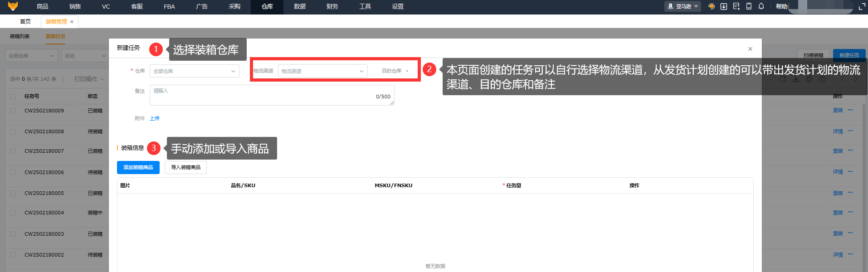The width and height of the screenshot is (868, 272).
Task: Open more actions for row CW2502180007
Action: click(850, 150)
